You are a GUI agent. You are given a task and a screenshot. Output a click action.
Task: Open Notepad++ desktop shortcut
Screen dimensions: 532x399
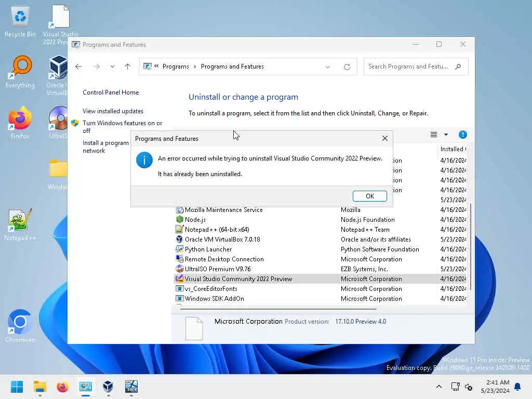coord(20,224)
